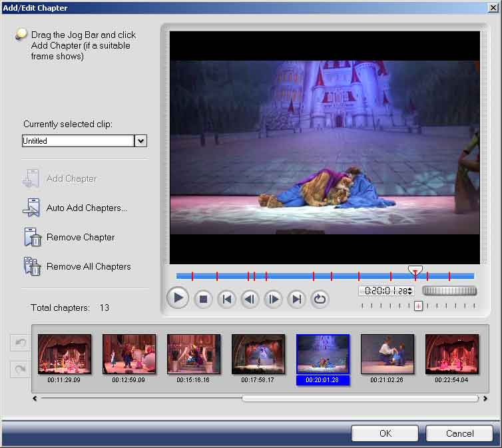Click the Total chapters count 13
The width and height of the screenshot is (502, 448).
point(105,308)
